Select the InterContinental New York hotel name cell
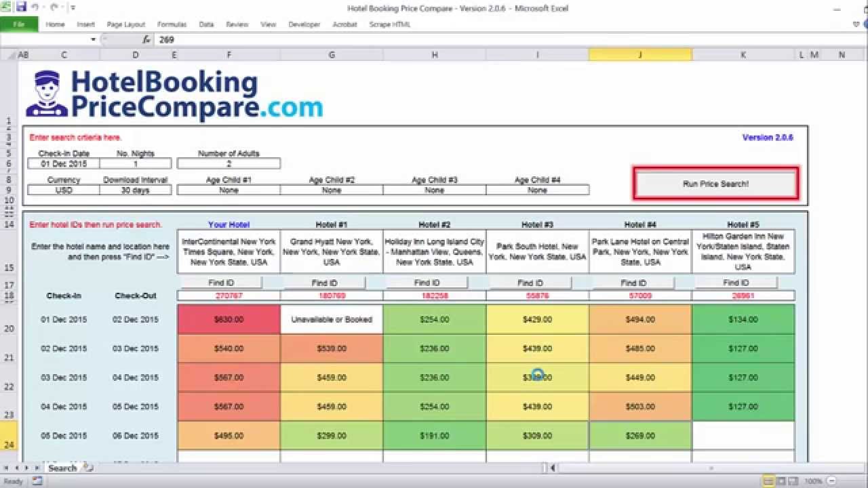This screenshot has width=868, height=488. (x=229, y=251)
